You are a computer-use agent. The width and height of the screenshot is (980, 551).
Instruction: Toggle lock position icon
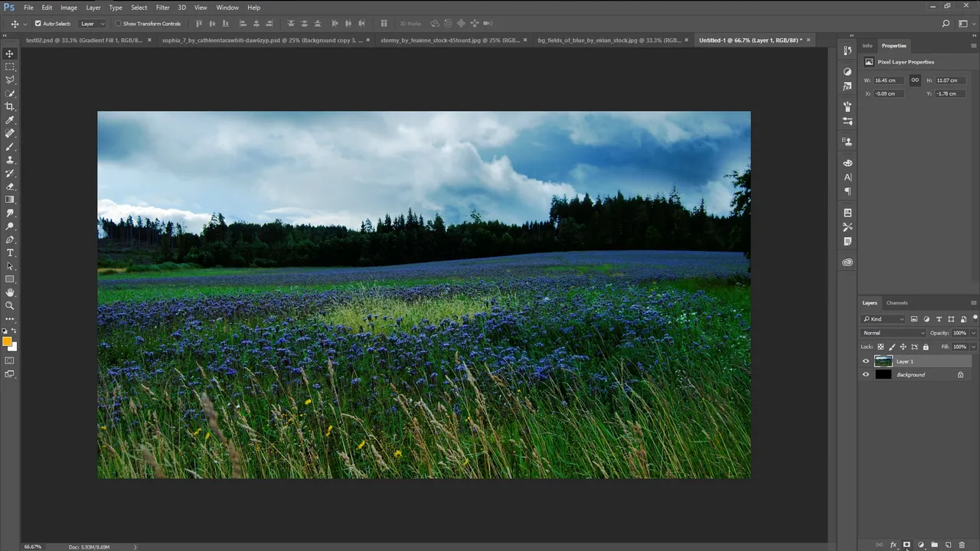point(903,347)
